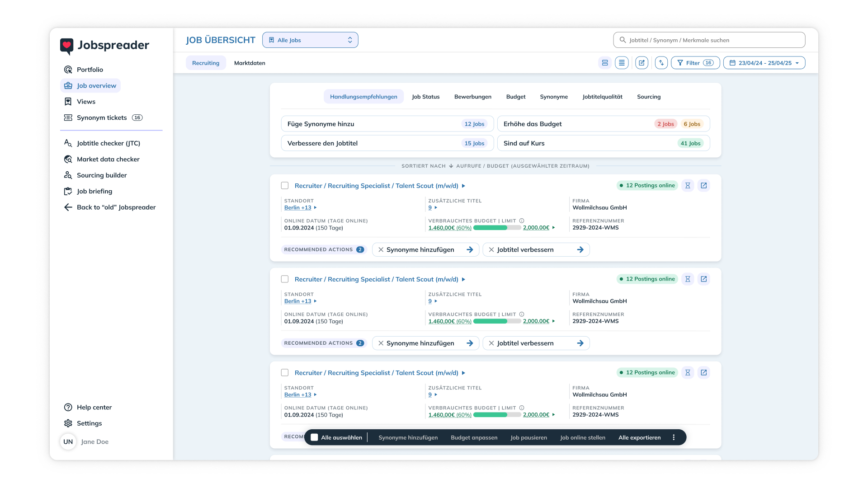Open second job card in external link
Image resolution: width=868 pixels, height=488 pixels.
(x=704, y=279)
